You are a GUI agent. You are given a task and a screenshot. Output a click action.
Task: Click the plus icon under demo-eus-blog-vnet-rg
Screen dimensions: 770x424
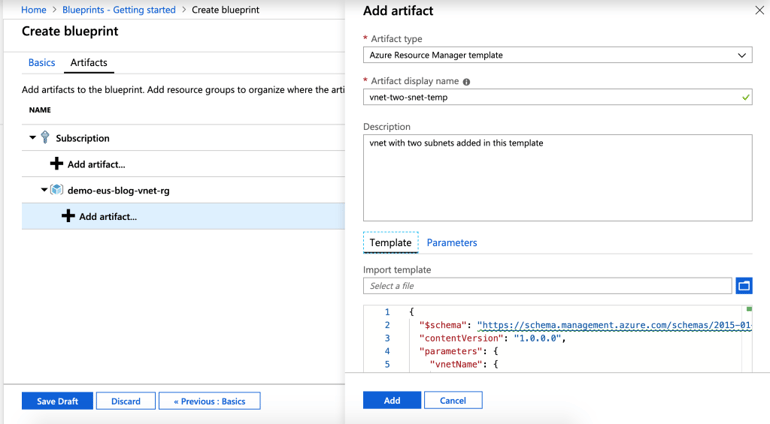tap(68, 216)
